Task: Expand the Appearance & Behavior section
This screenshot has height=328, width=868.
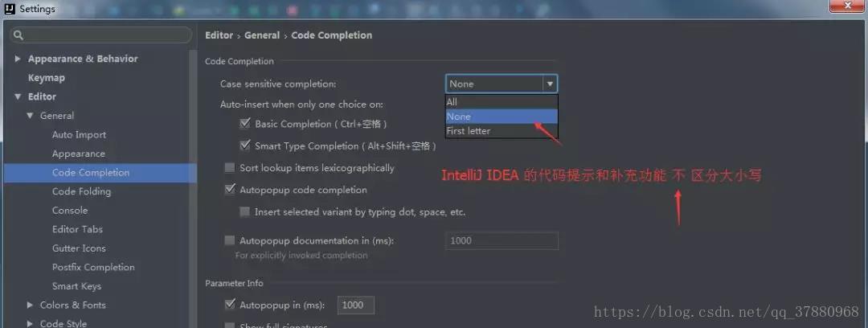Action: 18,59
